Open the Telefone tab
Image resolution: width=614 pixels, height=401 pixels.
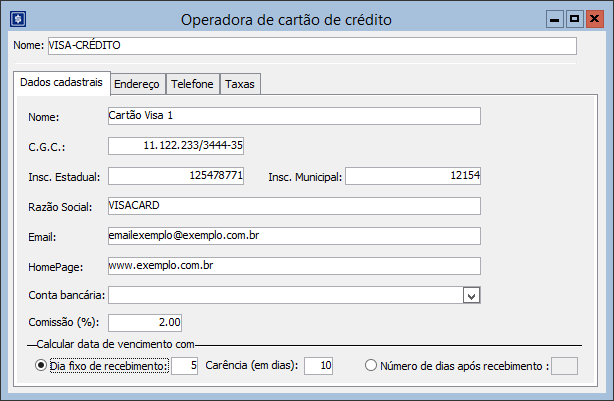192,84
